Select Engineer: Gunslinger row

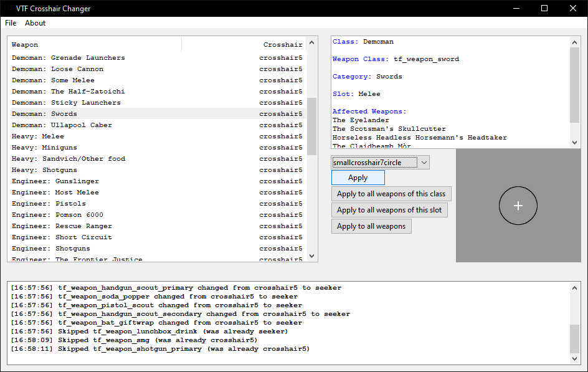pyautogui.click(x=158, y=181)
